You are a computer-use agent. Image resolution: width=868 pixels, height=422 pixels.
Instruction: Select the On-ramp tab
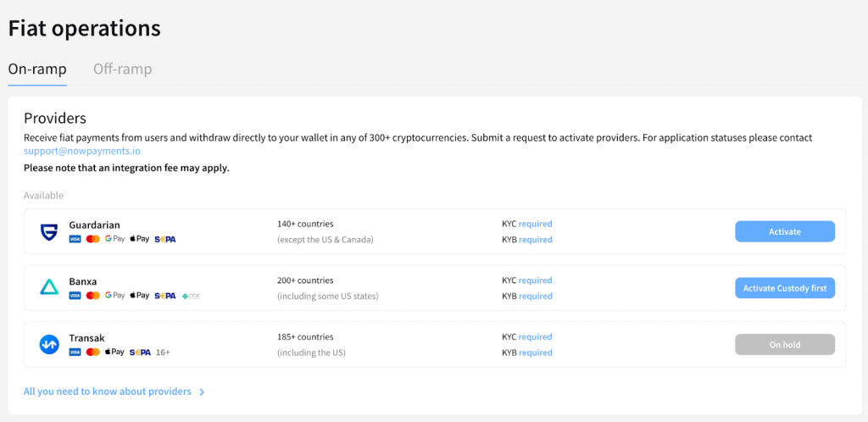(x=37, y=69)
